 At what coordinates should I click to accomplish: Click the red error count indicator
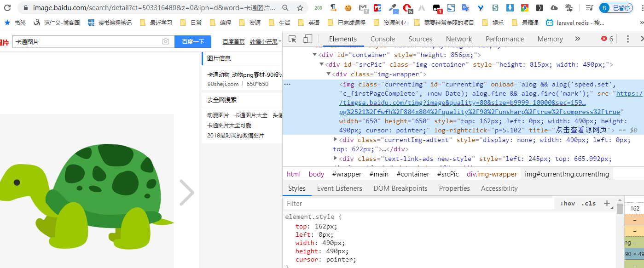click(x=607, y=39)
